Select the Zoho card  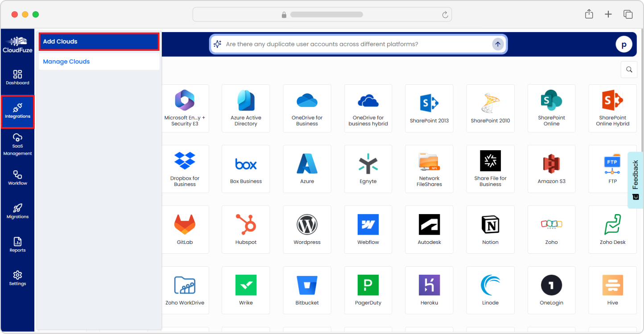pos(551,230)
